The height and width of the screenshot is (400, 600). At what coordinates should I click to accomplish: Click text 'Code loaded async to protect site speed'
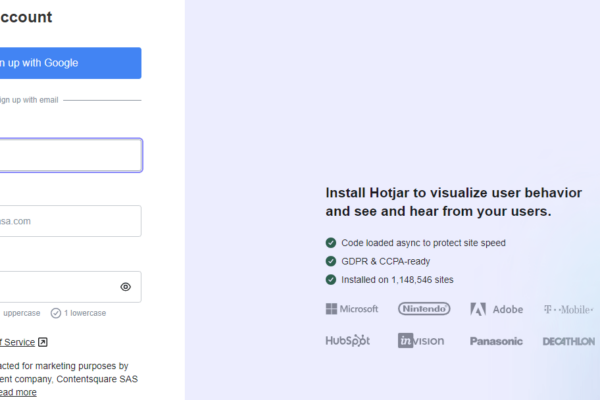(423, 243)
